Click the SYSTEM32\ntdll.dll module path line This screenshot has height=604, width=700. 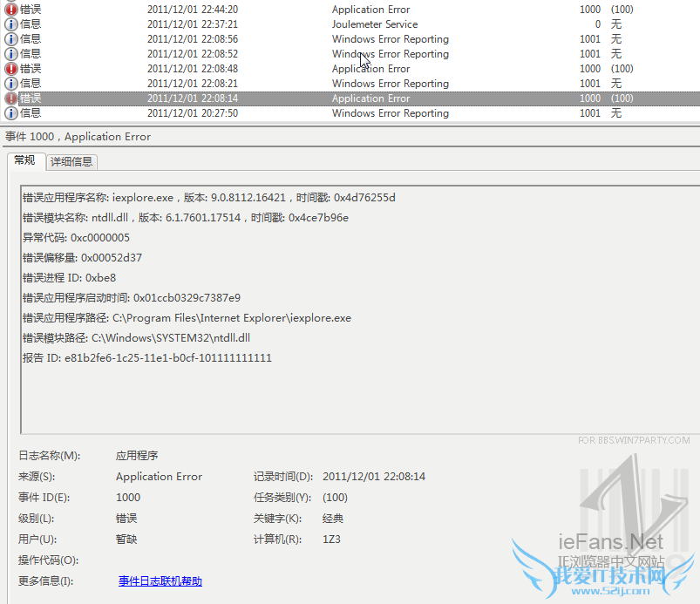(x=136, y=338)
